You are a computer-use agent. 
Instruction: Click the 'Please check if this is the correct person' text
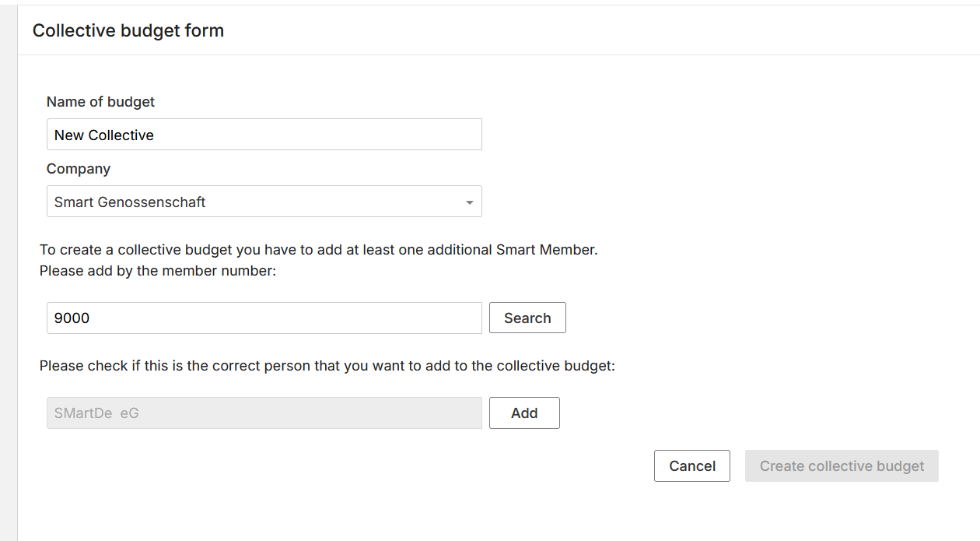[x=327, y=366]
